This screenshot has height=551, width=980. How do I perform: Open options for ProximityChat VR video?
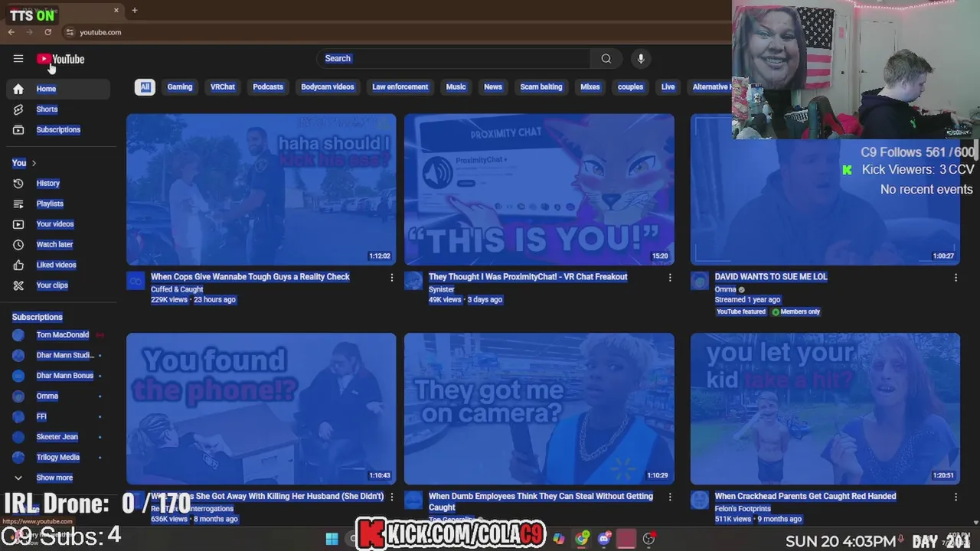pyautogui.click(x=669, y=278)
